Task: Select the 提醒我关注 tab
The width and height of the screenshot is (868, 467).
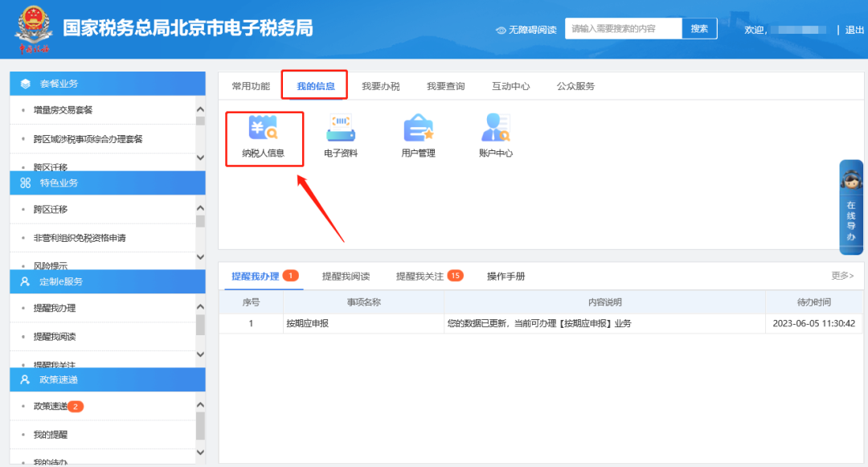Action: coord(420,276)
